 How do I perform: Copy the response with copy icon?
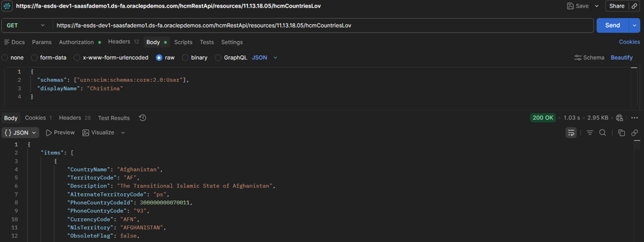622,133
